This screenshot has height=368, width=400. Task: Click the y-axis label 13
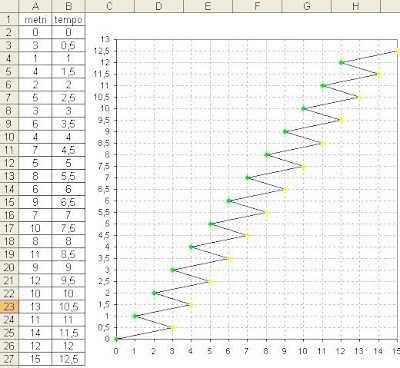coord(105,39)
